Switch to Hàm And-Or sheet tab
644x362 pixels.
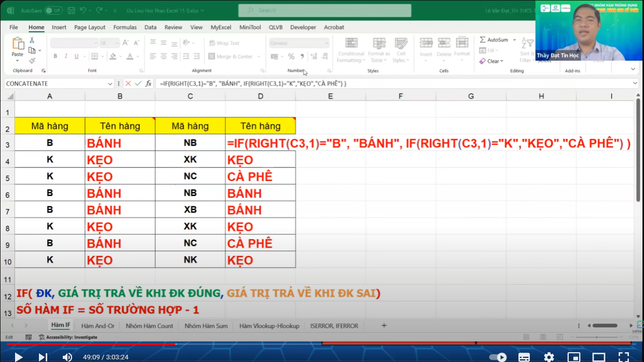click(x=98, y=326)
